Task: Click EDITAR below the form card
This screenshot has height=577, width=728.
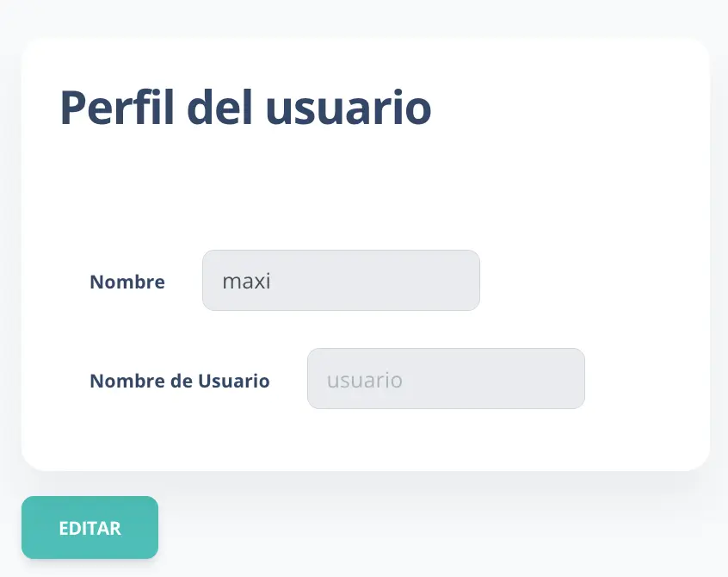Action: pyautogui.click(x=89, y=527)
